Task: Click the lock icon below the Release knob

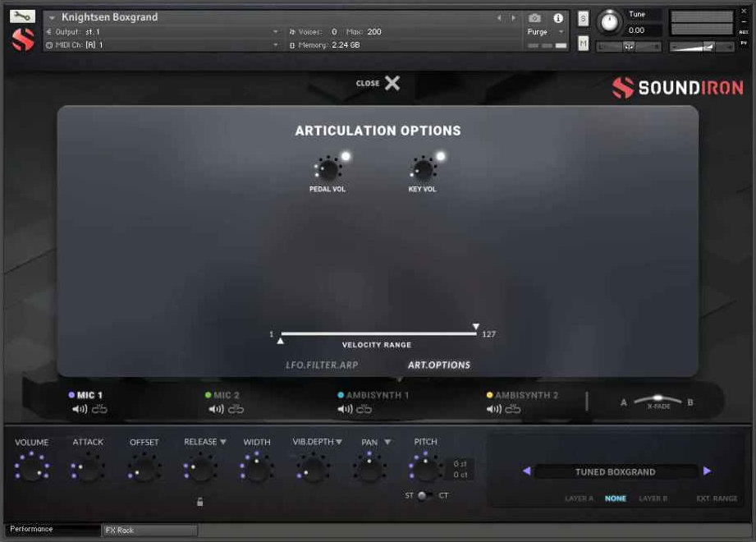Action: (x=199, y=501)
